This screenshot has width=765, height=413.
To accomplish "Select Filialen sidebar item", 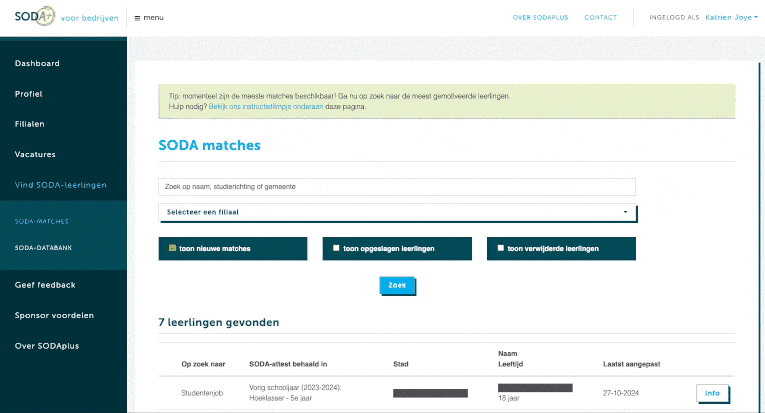I will tap(30, 124).
